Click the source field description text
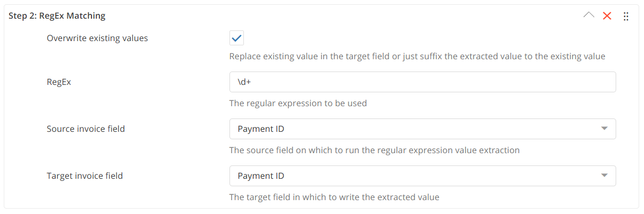 pos(374,150)
